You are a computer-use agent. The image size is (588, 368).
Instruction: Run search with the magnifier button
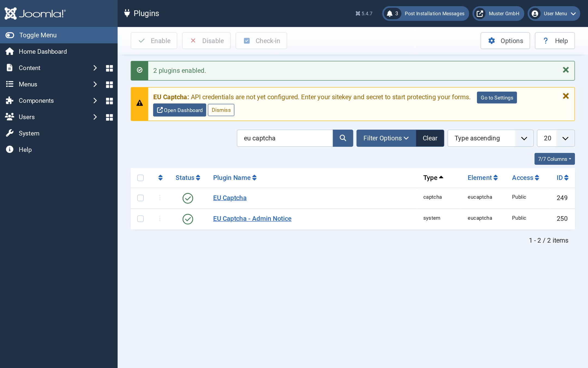click(x=343, y=138)
